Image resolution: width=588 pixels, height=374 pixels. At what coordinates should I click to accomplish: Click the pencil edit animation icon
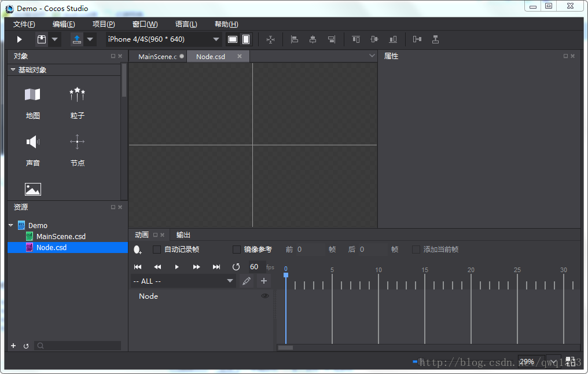pyautogui.click(x=247, y=281)
